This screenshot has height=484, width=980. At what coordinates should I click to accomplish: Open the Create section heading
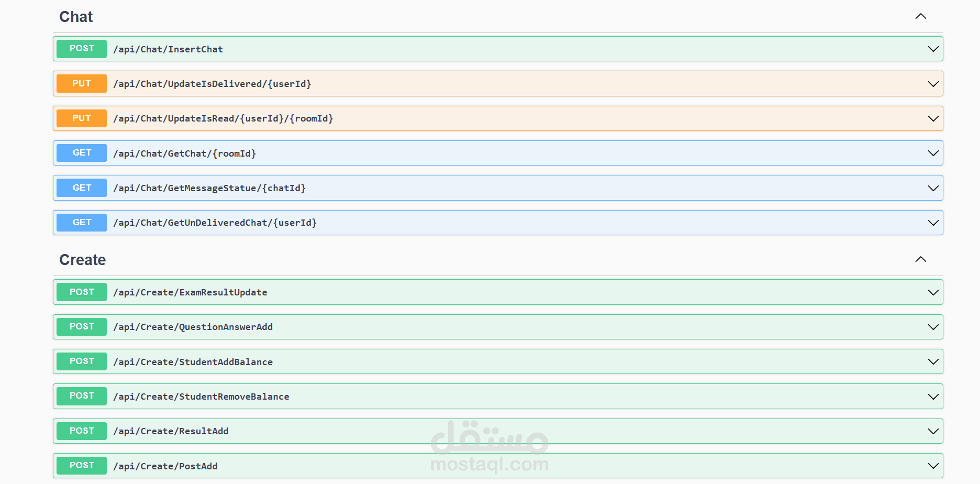click(83, 260)
